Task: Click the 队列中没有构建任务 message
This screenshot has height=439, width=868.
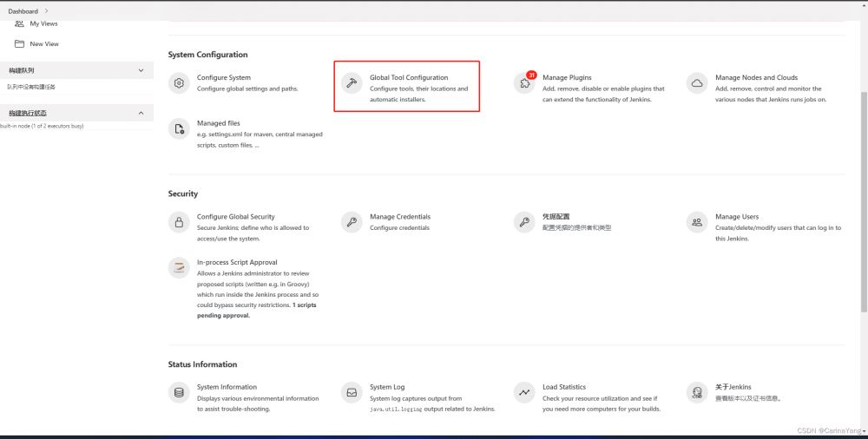Action: coord(31,87)
